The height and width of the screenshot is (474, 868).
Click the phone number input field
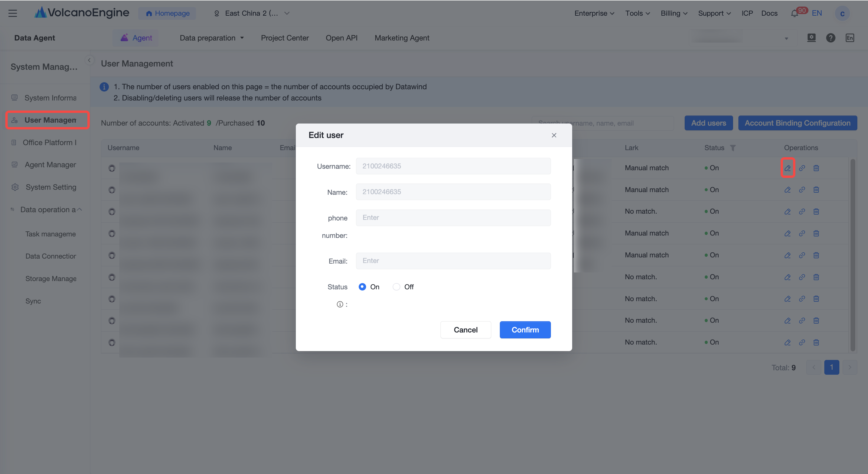coord(453,217)
